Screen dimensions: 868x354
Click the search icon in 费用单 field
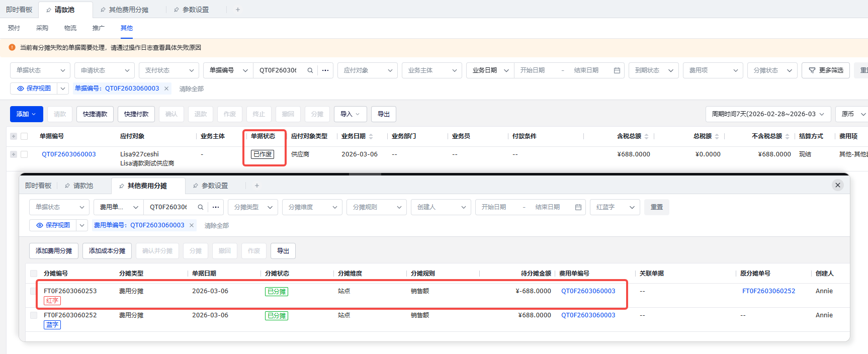(201, 207)
